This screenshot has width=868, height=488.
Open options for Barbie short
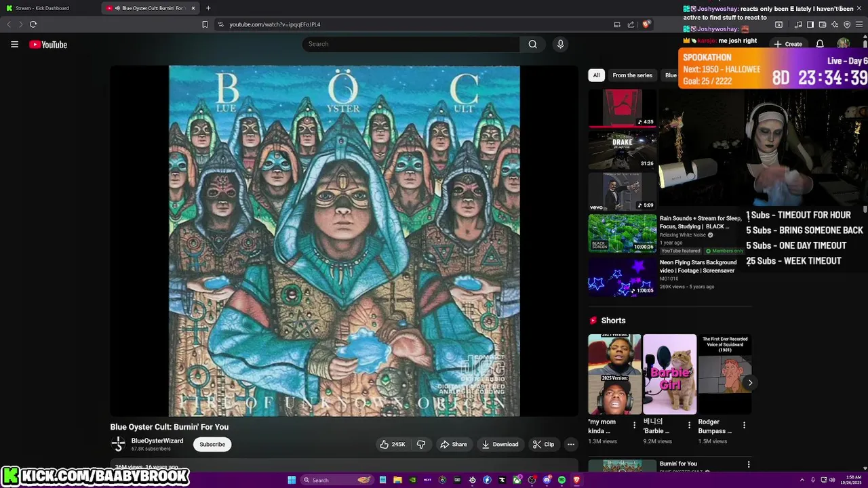click(690, 425)
